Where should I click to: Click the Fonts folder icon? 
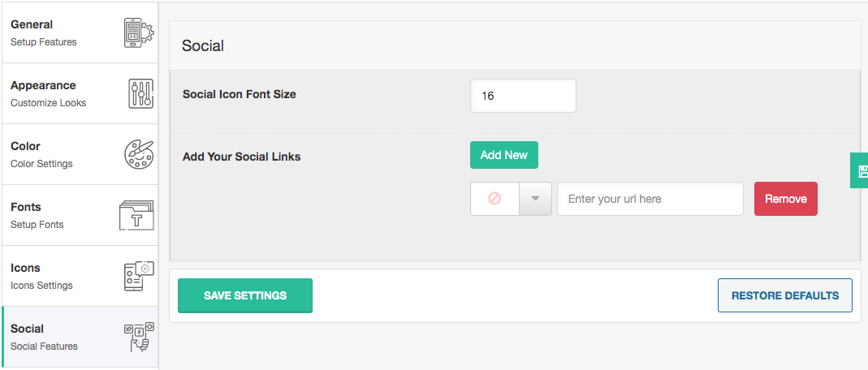point(136,216)
